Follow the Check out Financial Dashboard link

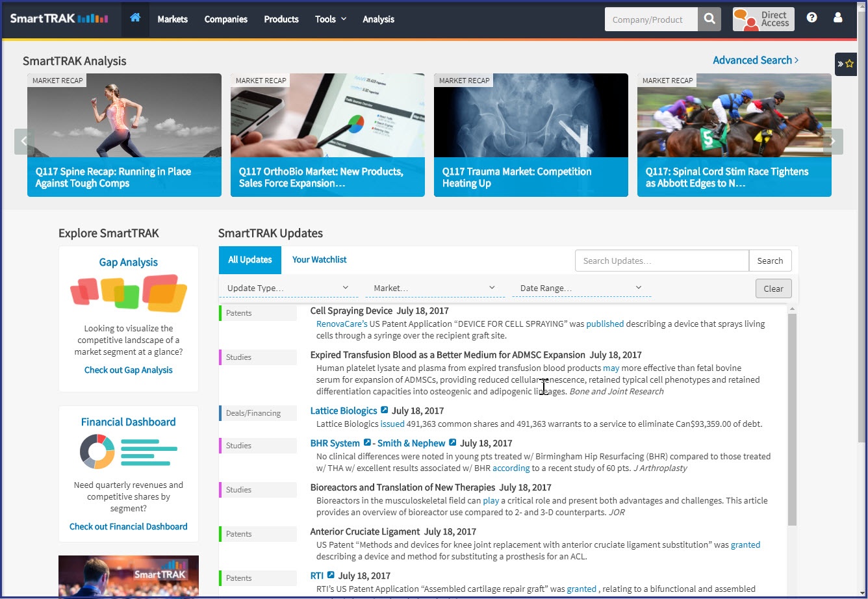click(129, 526)
